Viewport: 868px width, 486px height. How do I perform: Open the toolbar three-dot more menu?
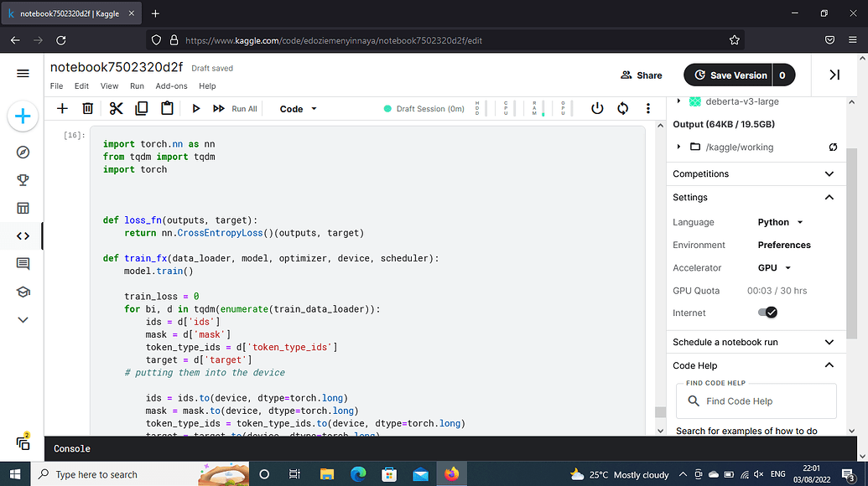tap(647, 108)
